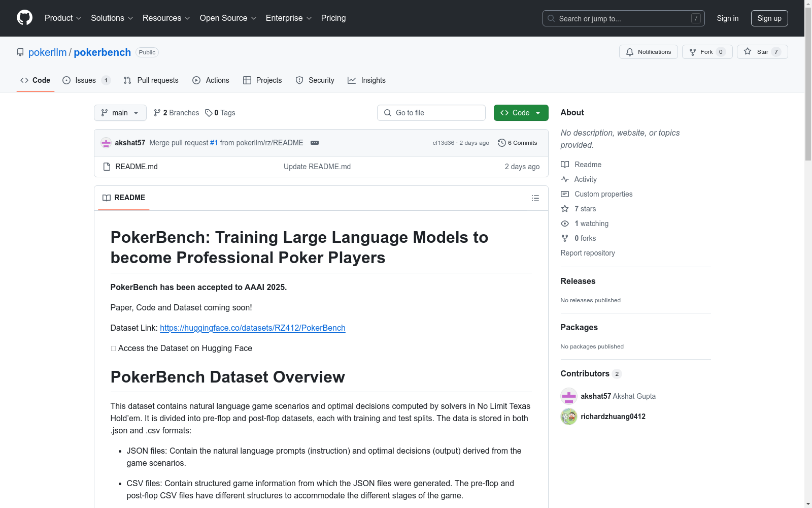
Task: Focus the Search or jump to field
Action: point(623,18)
